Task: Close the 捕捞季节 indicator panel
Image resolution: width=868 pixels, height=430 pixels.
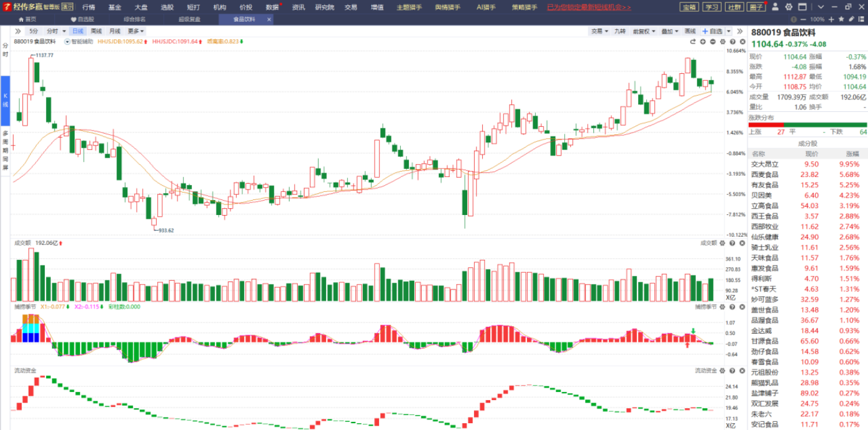Action: (x=741, y=306)
